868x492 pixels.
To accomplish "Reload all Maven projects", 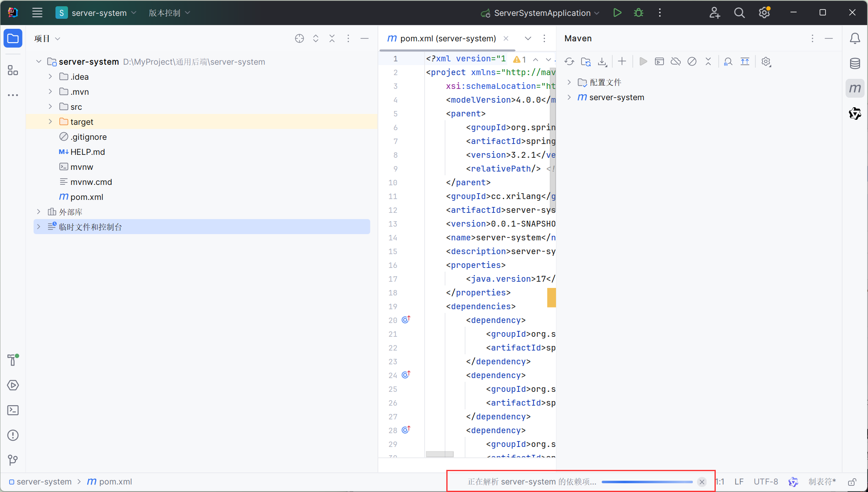I will coord(569,62).
